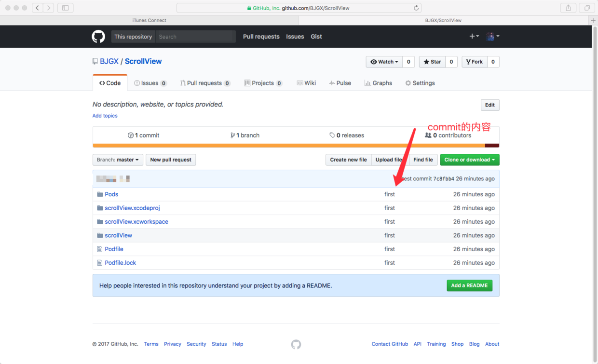598x364 pixels.
Task: Click the Add topics link
Action: point(105,116)
